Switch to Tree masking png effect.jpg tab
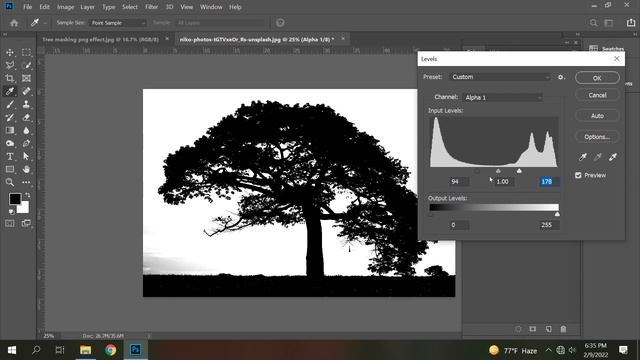640x360 pixels. point(101,40)
